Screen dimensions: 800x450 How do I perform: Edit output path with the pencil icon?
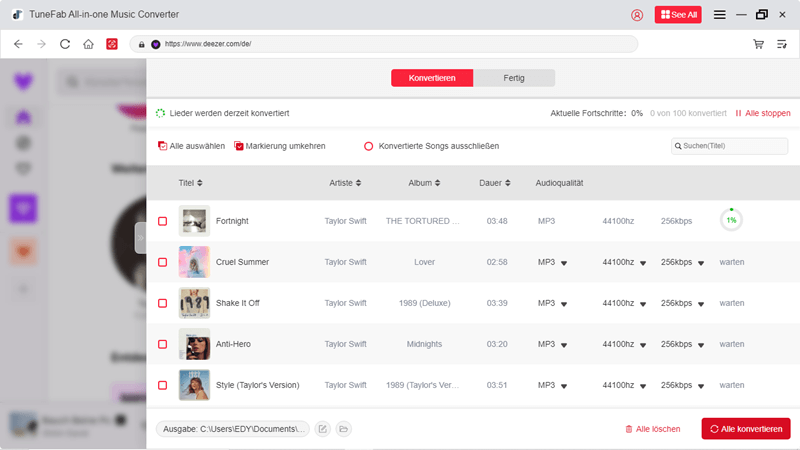322,429
